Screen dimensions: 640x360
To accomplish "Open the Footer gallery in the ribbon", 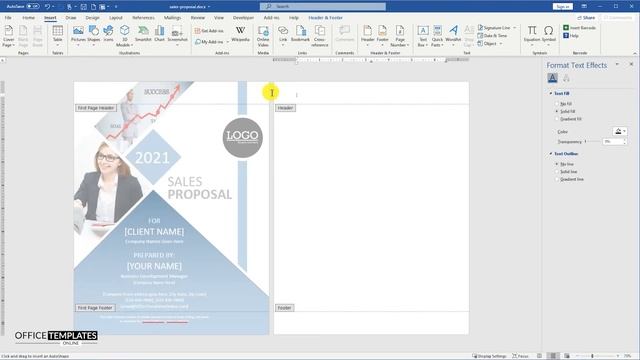I will pyautogui.click(x=382, y=35).
